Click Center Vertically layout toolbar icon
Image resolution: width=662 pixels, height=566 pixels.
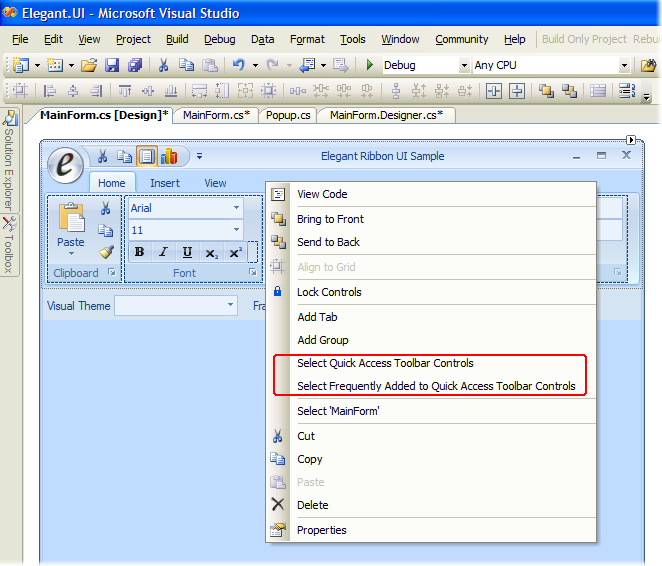[x=517, y=90]
